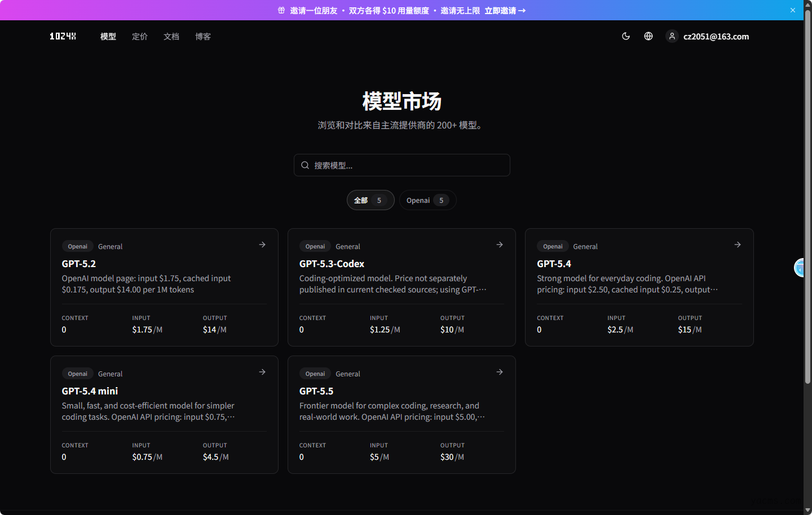Open GPT-5.4 mini card arrow
The height and width of the screenshot is (515, 812).
[262, 372]
